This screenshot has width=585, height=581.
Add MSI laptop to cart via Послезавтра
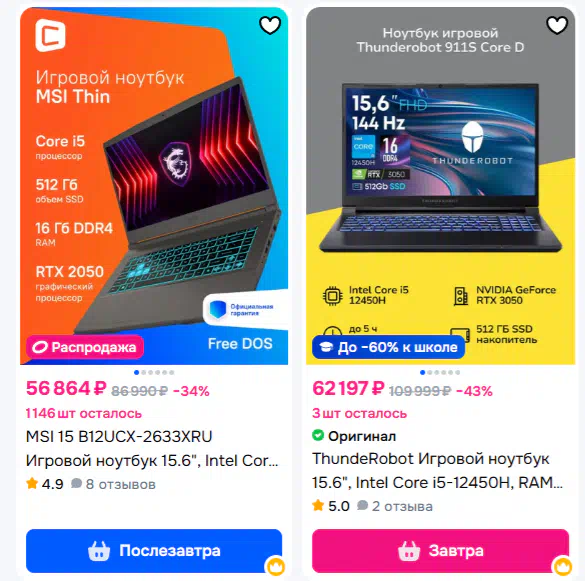(154, 551)
